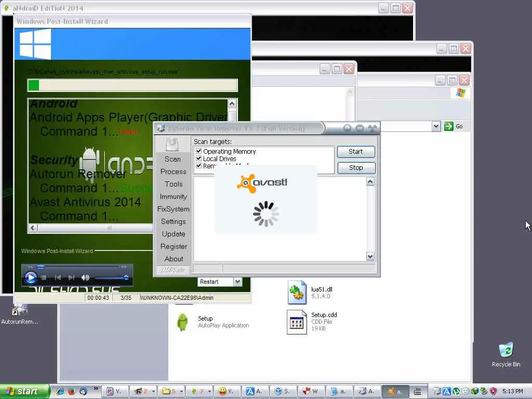Image resolution: width=532 pixels, height=399 pixels.
Task: Click the uTorrent tray icon
Action: tap(456, 392)
